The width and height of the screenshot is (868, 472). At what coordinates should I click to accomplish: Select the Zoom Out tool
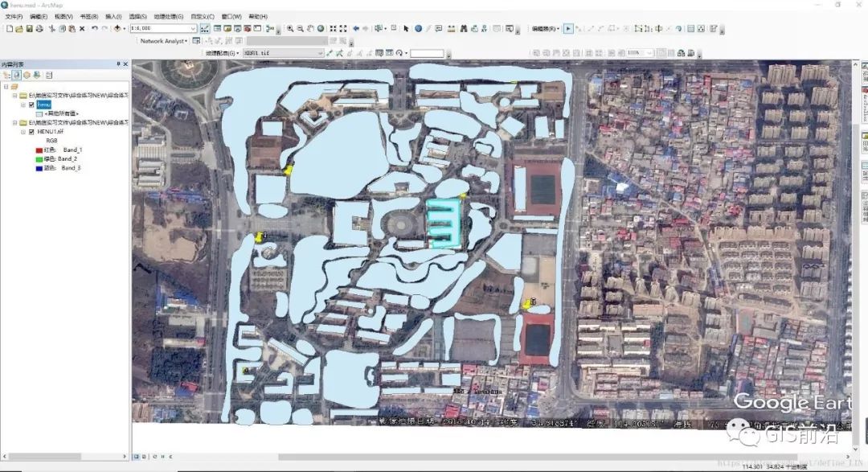coord(300,28)
